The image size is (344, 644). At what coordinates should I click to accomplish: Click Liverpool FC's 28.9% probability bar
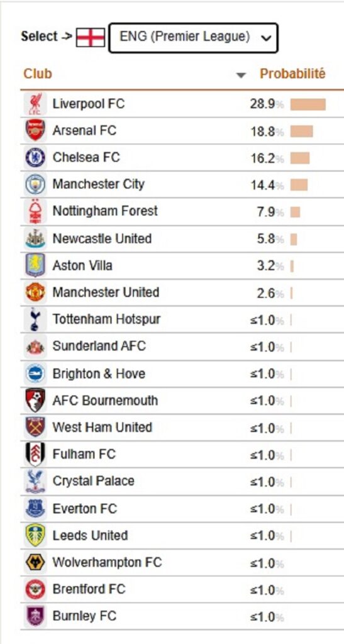click(308, 104)
